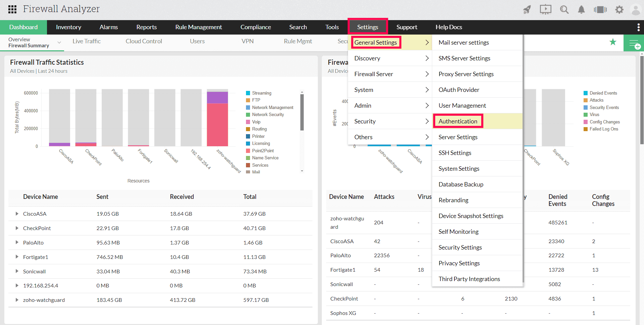Viewport: 644px width, 325px height.
Task: Click the mobile device icon in the header
Action: 600,9
